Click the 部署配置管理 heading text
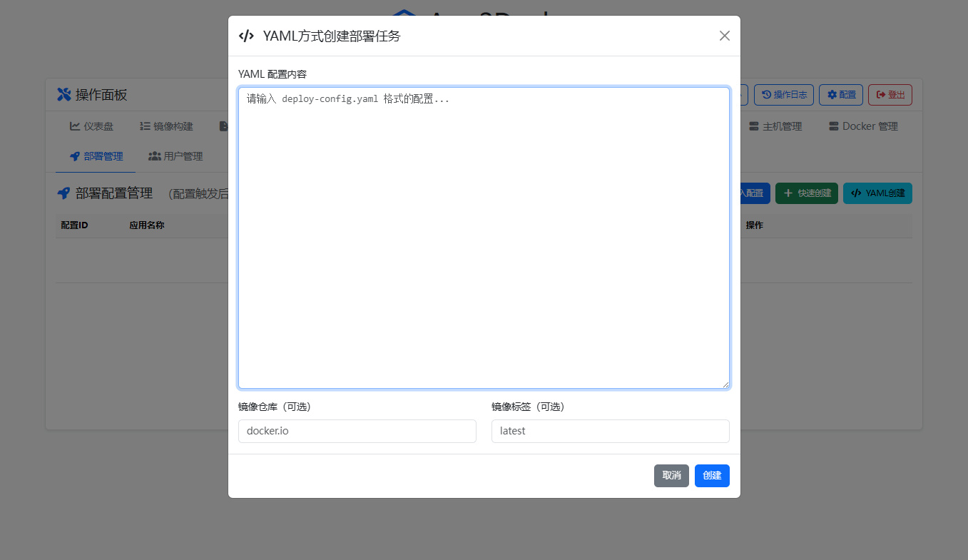This screenshot has width=968, height=560. 114,193
